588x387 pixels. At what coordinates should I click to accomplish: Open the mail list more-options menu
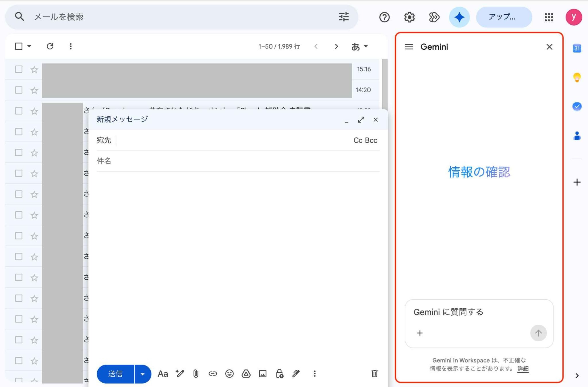tap(71, 46)
